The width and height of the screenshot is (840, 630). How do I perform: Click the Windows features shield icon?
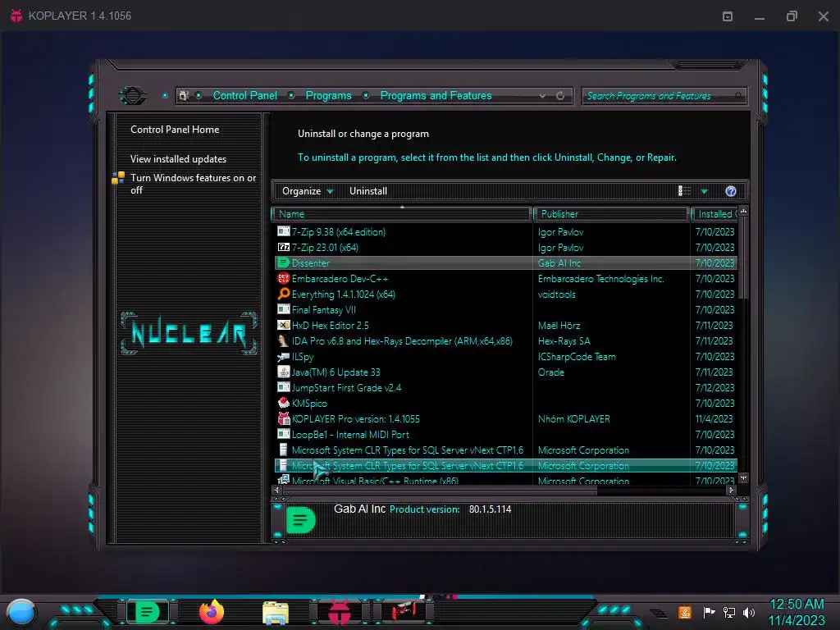coord(118,178)
